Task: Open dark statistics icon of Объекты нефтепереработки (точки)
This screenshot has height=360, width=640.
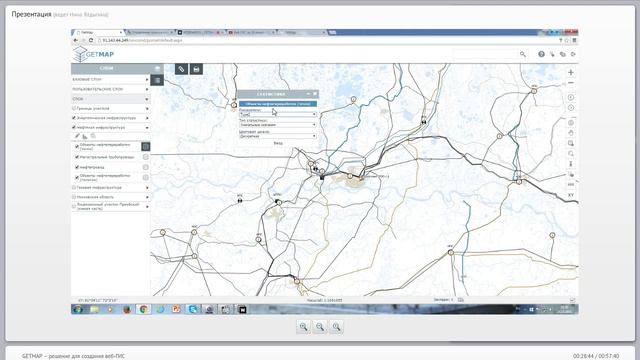Action: coord(146,147)
